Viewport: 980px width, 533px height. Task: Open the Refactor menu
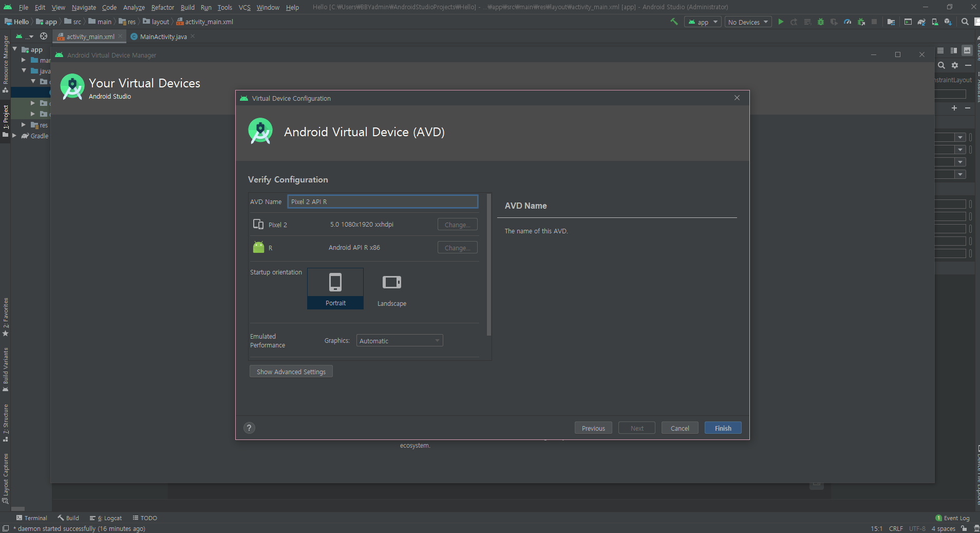tap(162, 7)
